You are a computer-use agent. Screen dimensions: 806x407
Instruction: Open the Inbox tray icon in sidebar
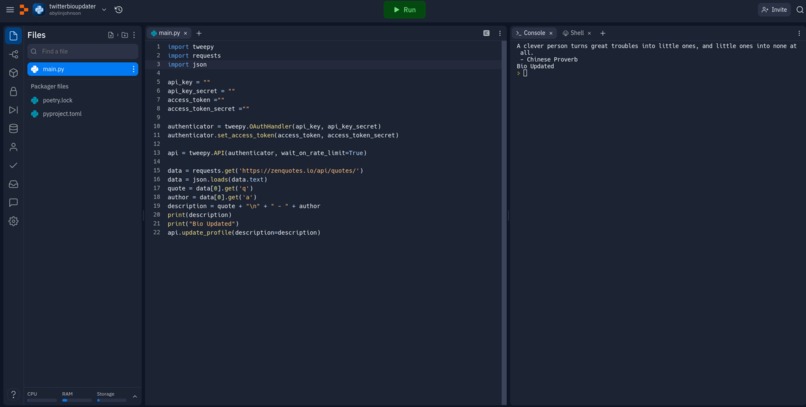pos(13,184)
